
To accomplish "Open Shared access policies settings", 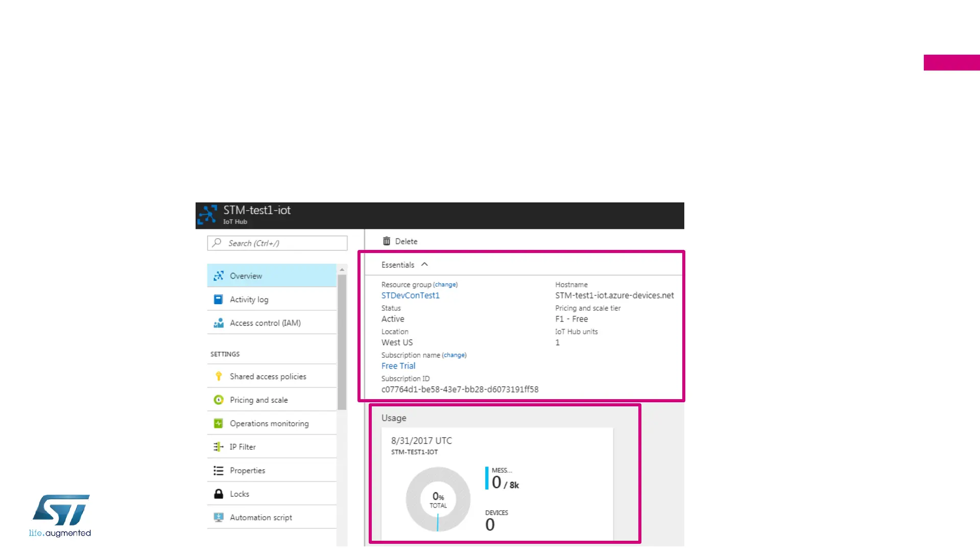I will pyautogui.click(x=272, y=376).
